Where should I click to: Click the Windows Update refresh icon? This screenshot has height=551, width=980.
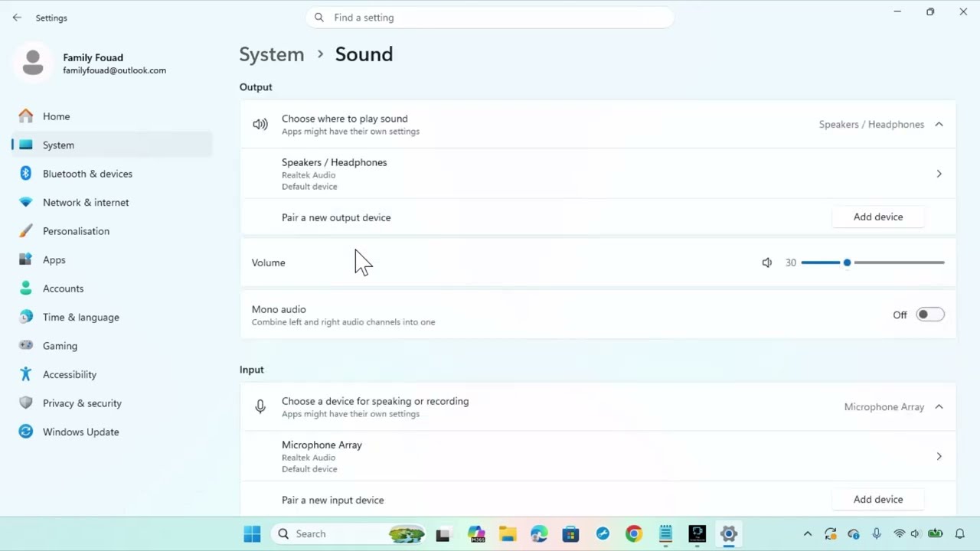pyautogui.click(x=26, y=432)
